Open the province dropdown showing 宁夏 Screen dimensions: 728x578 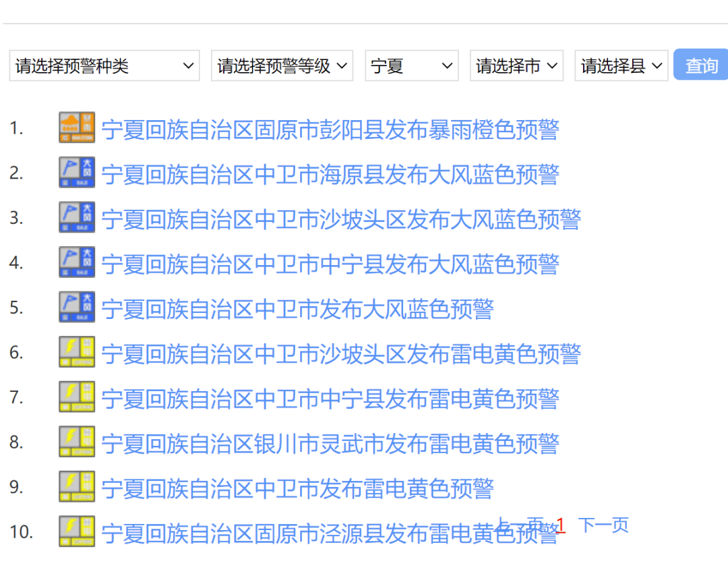pos(411,65)
